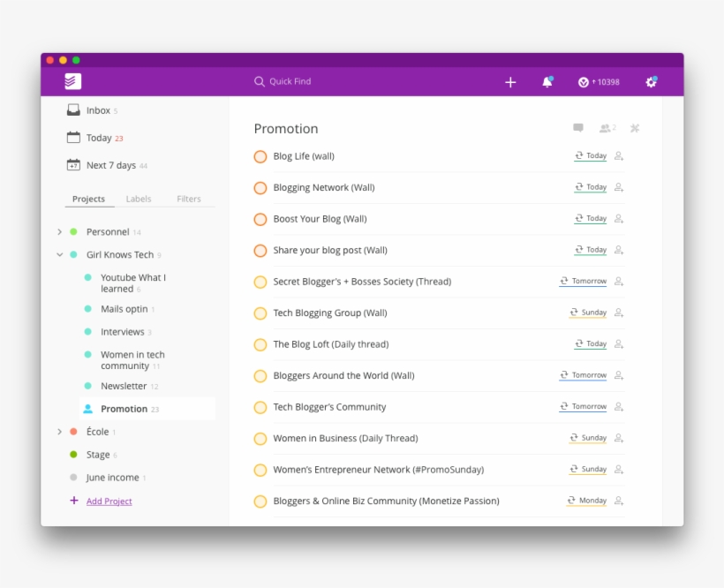Open project comments for Promotion
The height and width of the screenshot is (588, 724).
click(578, 128)
